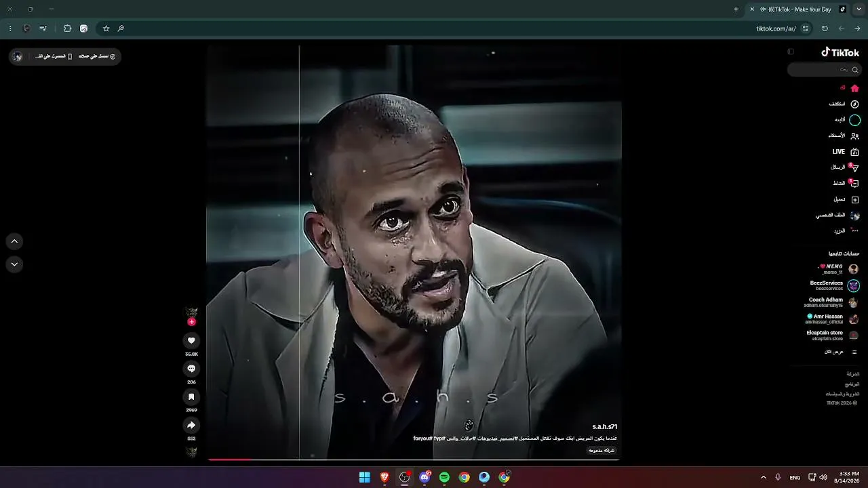
Task: Open the Coach Adham followed account
Action: coord(832,302)
